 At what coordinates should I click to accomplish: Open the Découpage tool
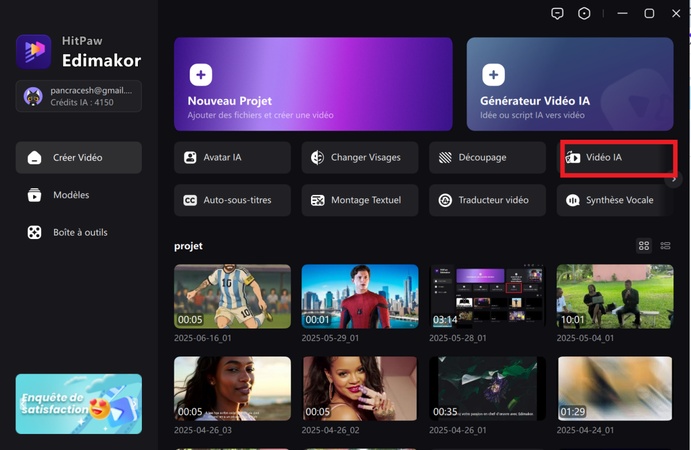click(x=487, y=158)
